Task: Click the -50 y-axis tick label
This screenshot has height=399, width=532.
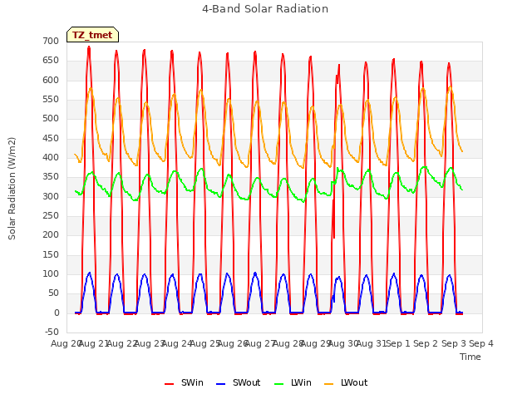Action: 52,332
